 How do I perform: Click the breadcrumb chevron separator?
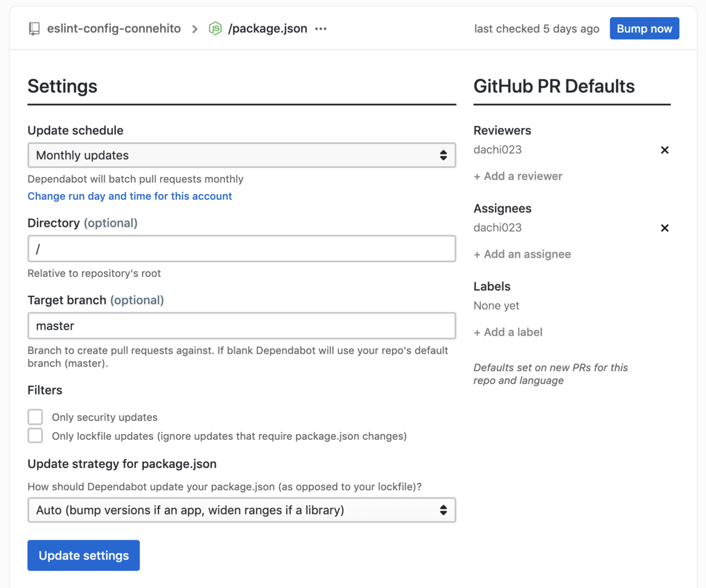click(195, 29)
